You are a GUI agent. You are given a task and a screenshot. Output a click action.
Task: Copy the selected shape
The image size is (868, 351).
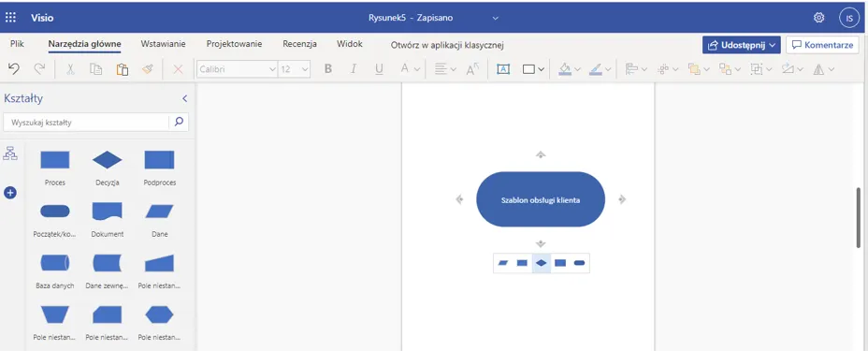coord(95,69)
